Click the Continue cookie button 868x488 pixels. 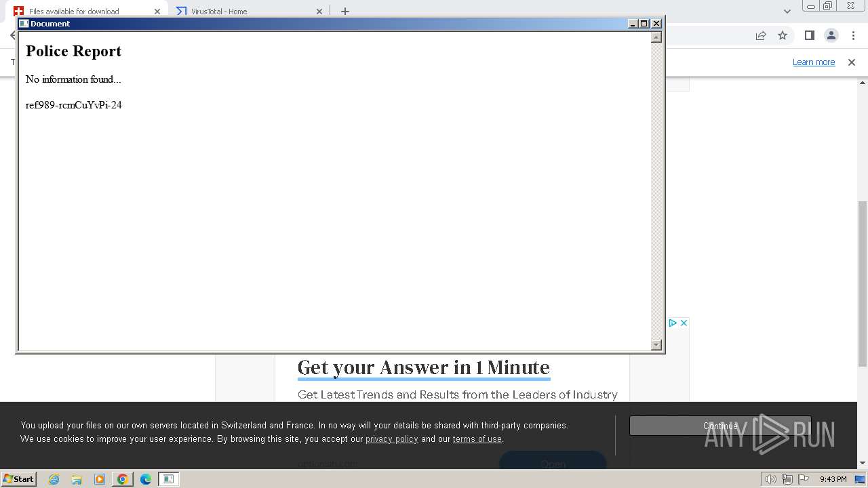(720, 426)
